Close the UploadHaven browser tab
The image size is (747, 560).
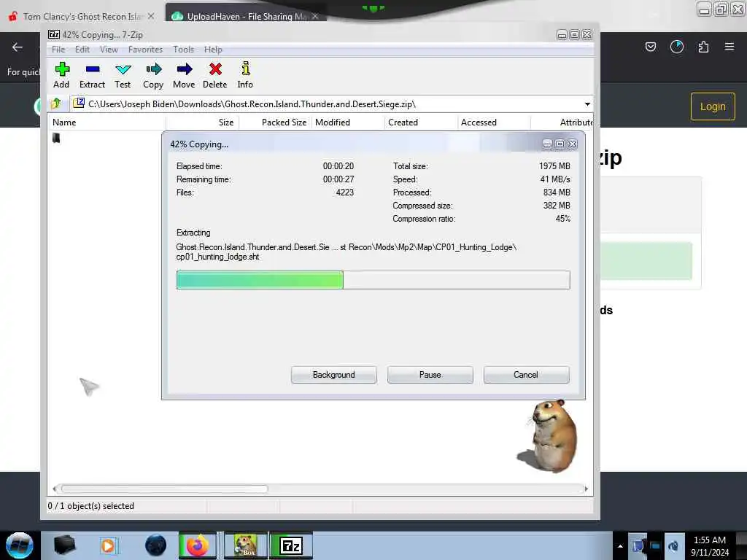(x=315, y=16)
